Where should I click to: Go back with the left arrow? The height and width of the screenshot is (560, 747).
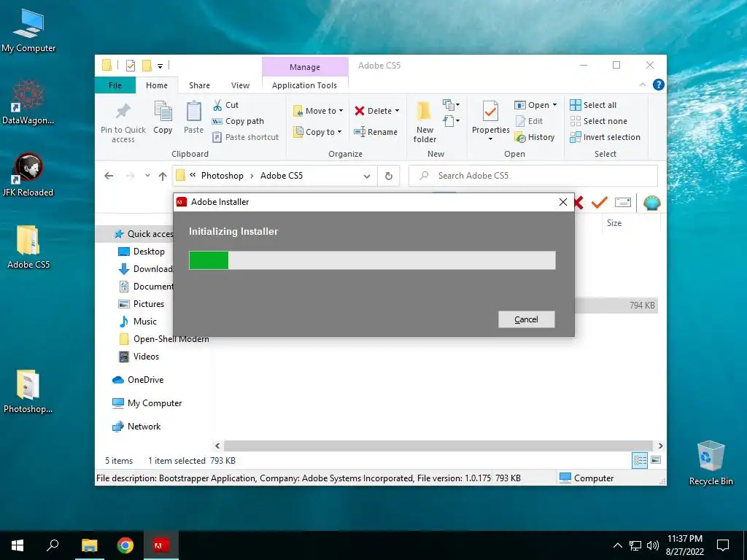[109, 176]
